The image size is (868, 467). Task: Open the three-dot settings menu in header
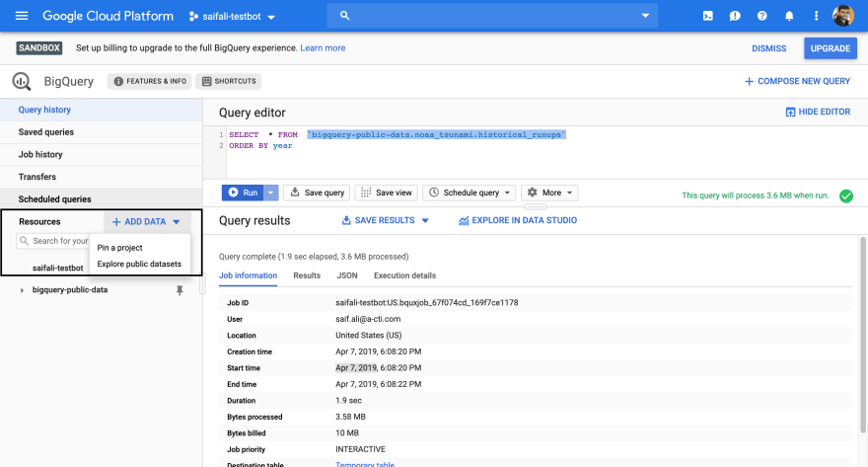[x=816, y=16]
